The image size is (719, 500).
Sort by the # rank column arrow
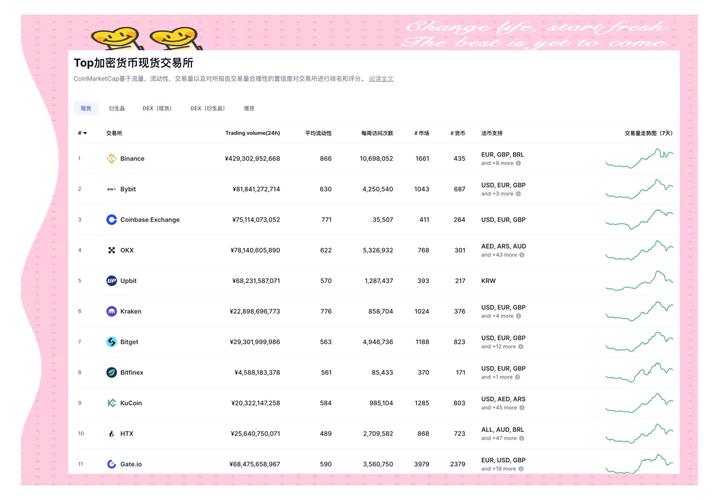click(x=85, y=133)
